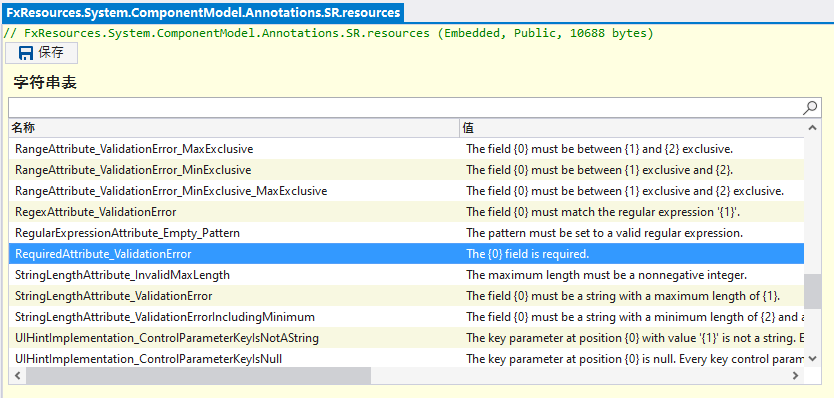Click the horizontal scrollbar right arrow
The height and width of the screenshot is (398, 834).
pos(796,376)
